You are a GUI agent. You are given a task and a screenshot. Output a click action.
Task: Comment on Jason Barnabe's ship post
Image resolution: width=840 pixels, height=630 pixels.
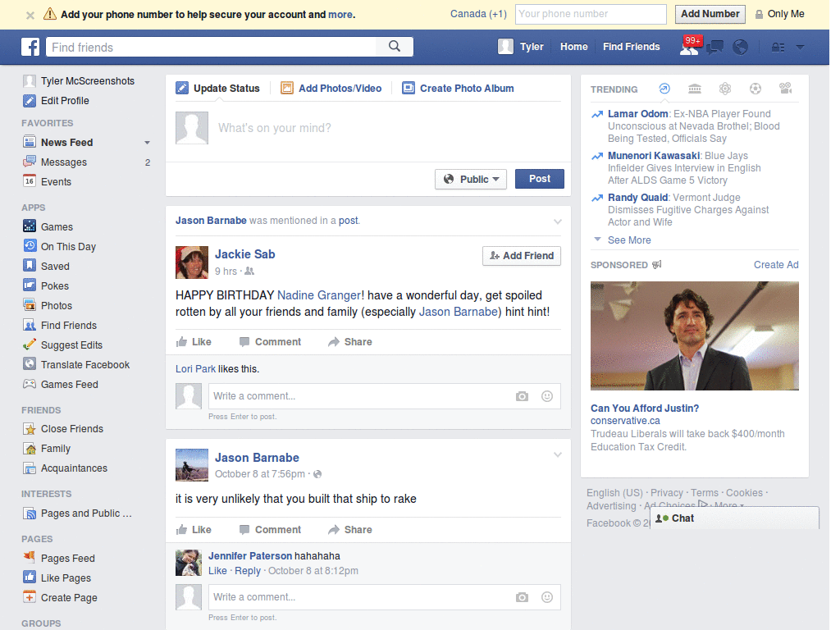(x=270, y=530)
